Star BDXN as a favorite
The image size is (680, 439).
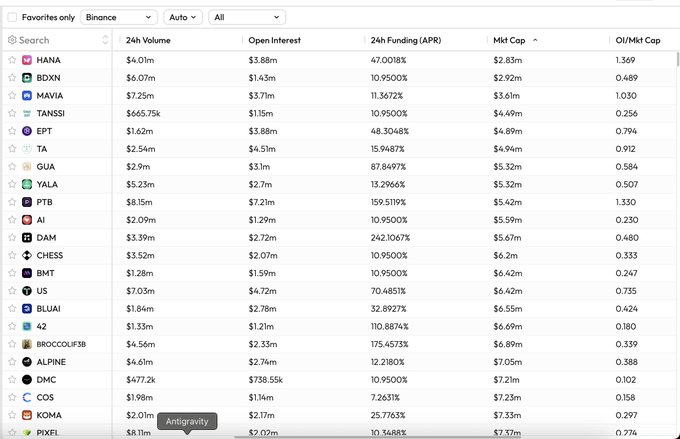coord(12,78)
